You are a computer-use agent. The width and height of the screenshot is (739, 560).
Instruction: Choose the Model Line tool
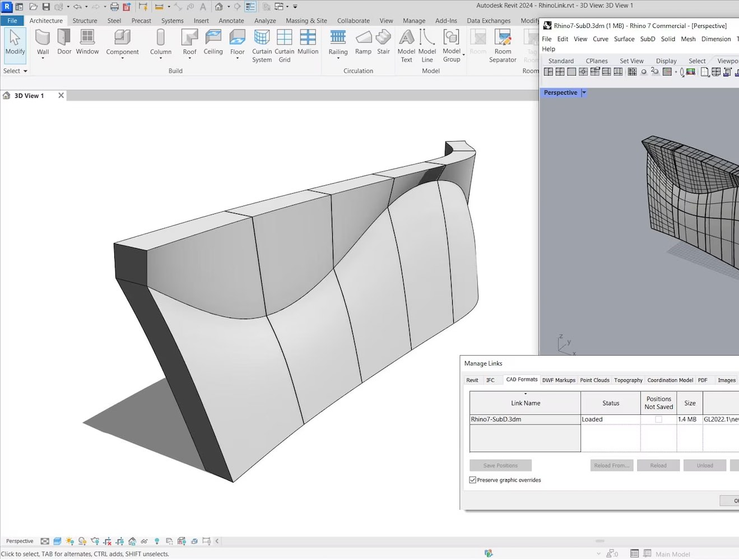point(427,46)
